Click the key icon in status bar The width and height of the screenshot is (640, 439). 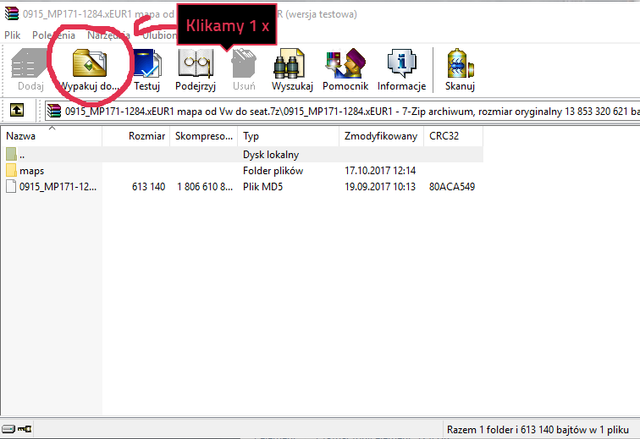24,429
